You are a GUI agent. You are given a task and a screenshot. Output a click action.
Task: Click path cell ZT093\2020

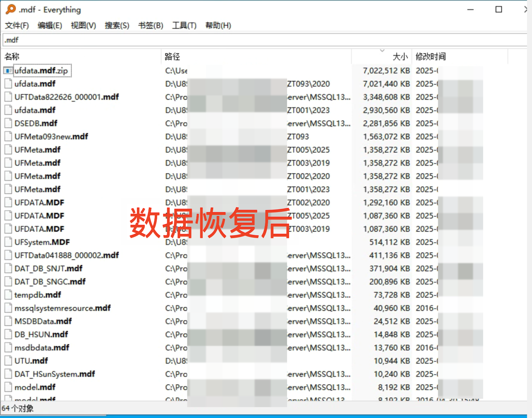click(308, 84)
